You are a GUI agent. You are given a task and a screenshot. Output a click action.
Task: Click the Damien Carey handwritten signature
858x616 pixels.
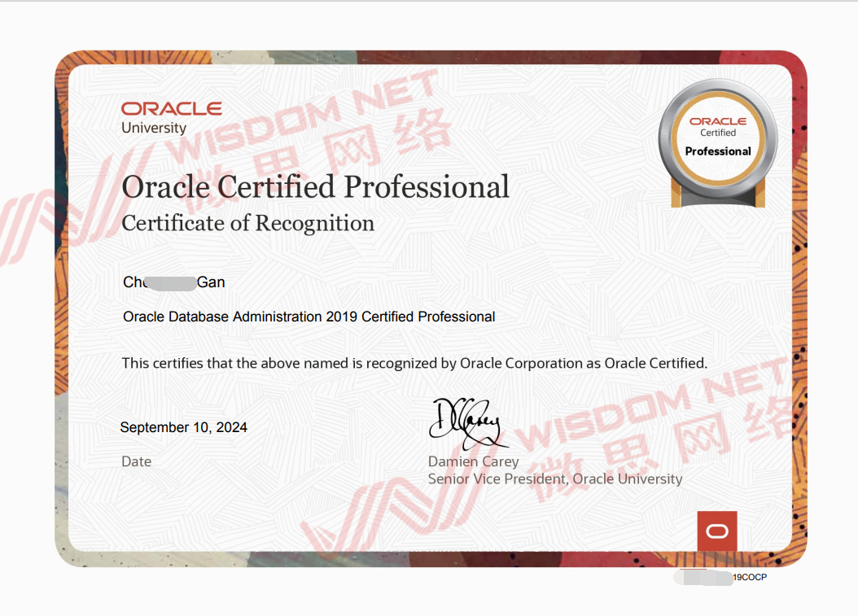click(x=467, y=423)
